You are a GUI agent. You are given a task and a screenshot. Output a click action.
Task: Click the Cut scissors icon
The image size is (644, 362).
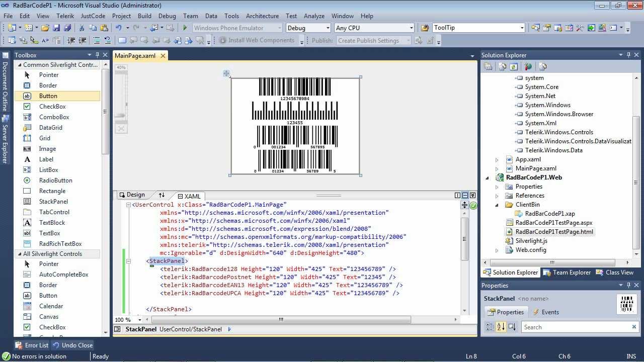point(83,28)
